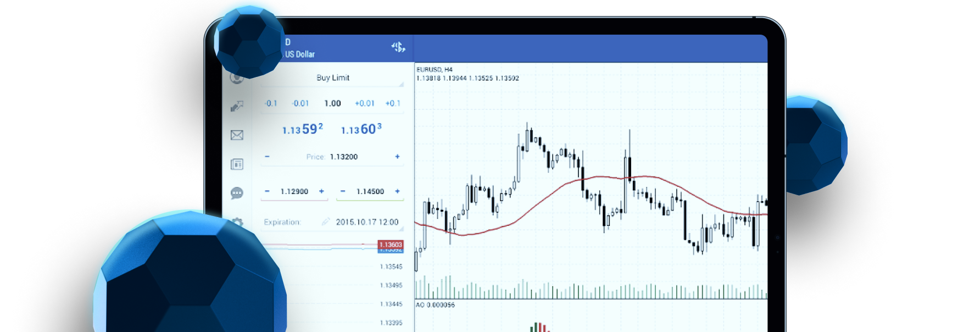980x332 pixels.
Task: Click the EURUSD, H4 chart title
Action: tap(435, 70)
